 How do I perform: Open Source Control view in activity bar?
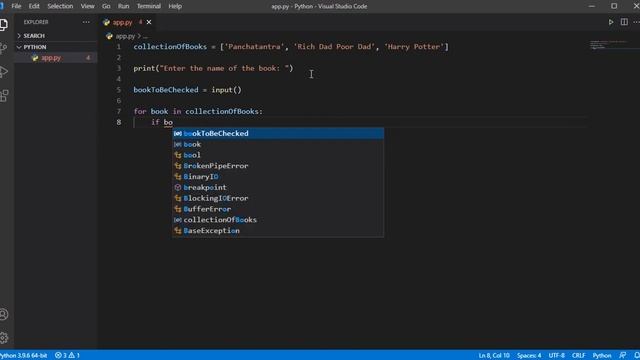click(4, 48)
